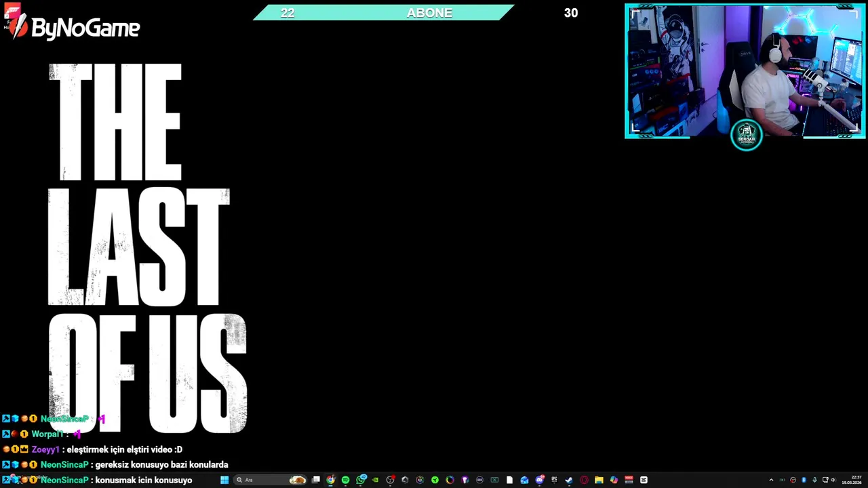
Task: Open Google Chrome from the taskbar
Action: pos(330,480)
